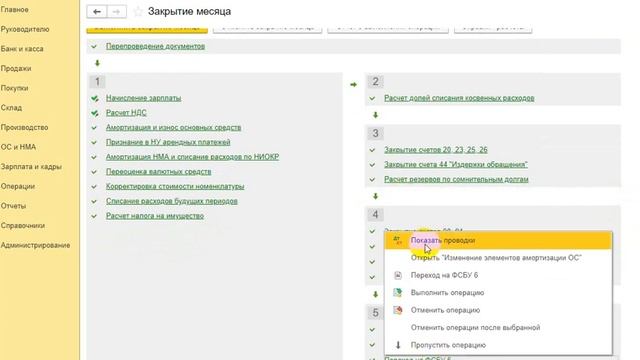The width and height of the screenshot is (640, 360).
Task: Click checkmark icon beside Списание расходов будущих периодов
Action: tap(94, 201)
